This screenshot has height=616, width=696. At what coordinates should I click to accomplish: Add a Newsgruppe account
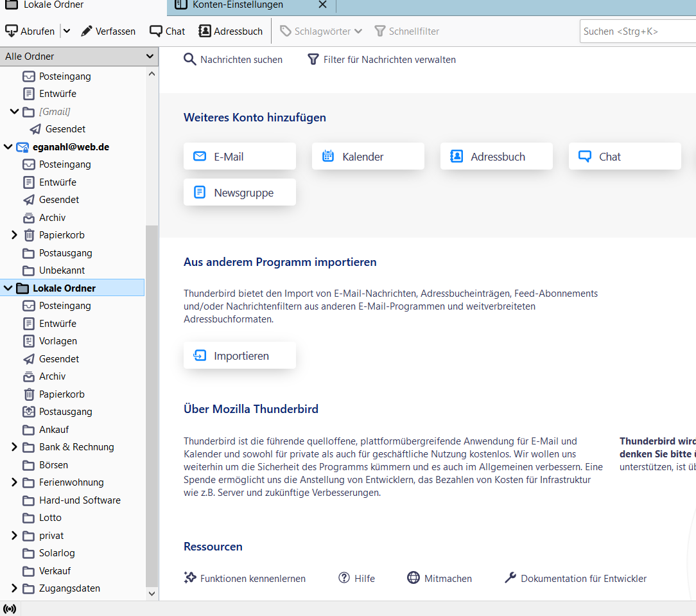[x=239, y=192]
